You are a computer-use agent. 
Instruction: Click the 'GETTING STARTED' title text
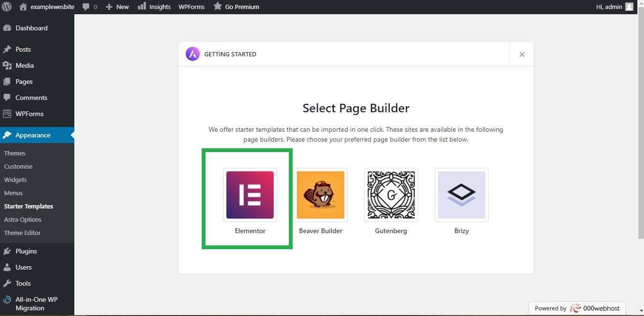[230, 54]
